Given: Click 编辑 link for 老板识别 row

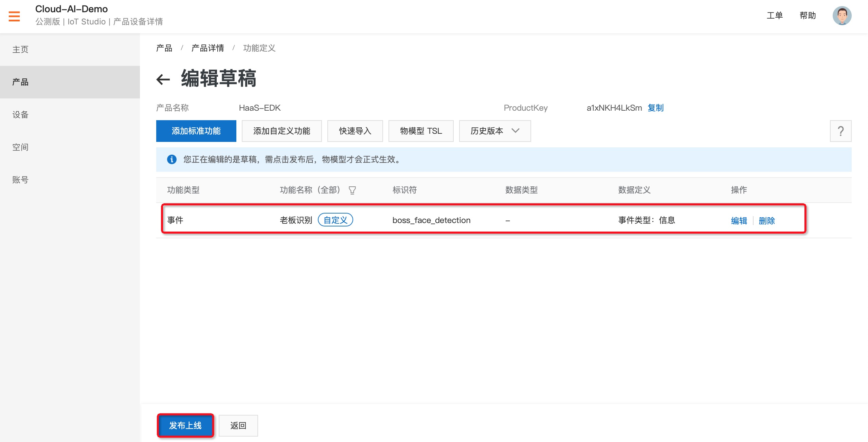Looking at the screenshot, I should (739, 221).
